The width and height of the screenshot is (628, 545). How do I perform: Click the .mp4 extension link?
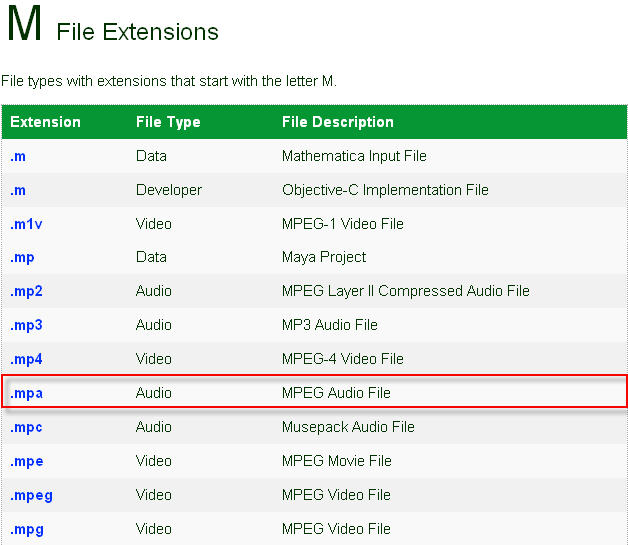(x=26, y=360)
